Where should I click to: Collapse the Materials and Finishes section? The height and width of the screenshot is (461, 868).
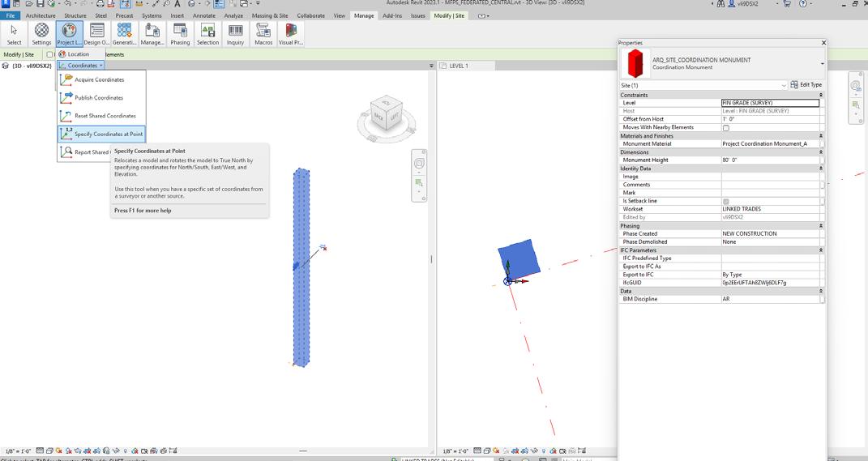tap(821, 135)
